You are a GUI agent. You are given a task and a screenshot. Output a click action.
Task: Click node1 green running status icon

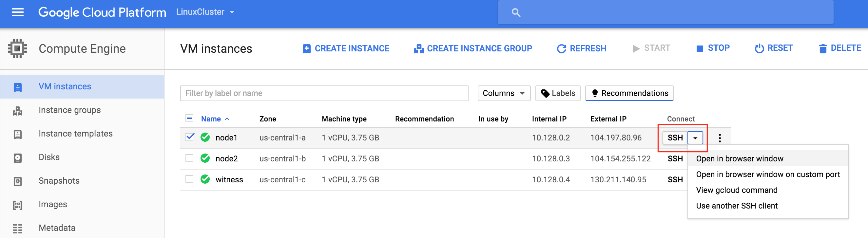tap(205, 137)
